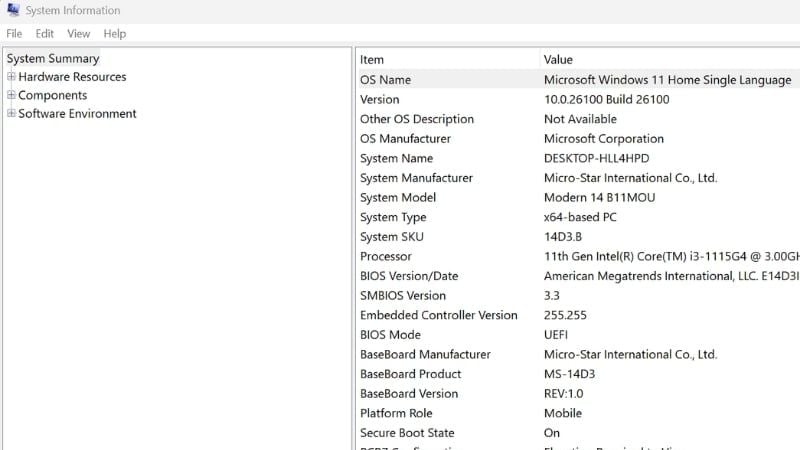Select the BIOS Version/Date row

(409, 276)
